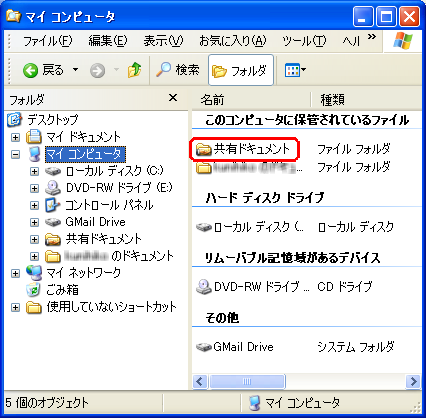Open the ツール(T) menu

coord(304,41)
